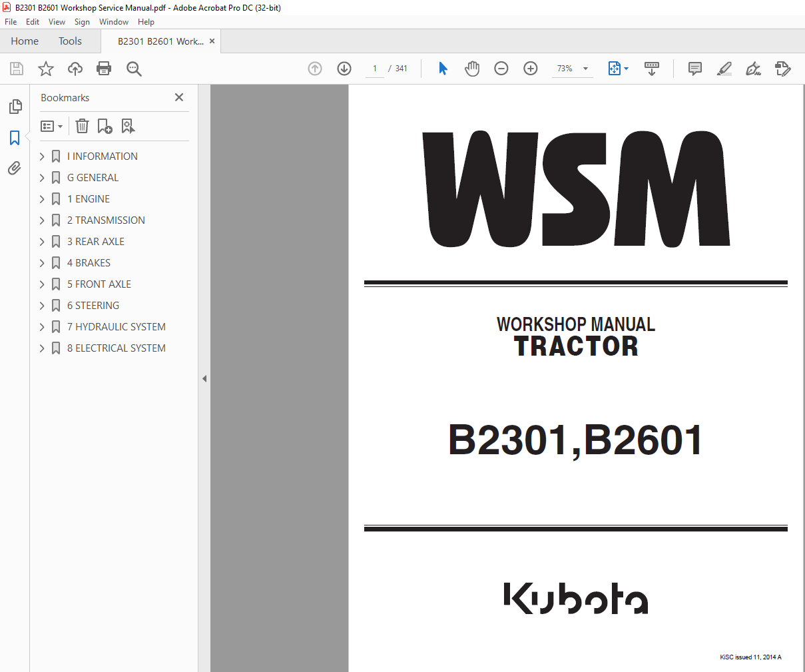Open the Edit menu
805x672 pixels.
coord(33,22)
